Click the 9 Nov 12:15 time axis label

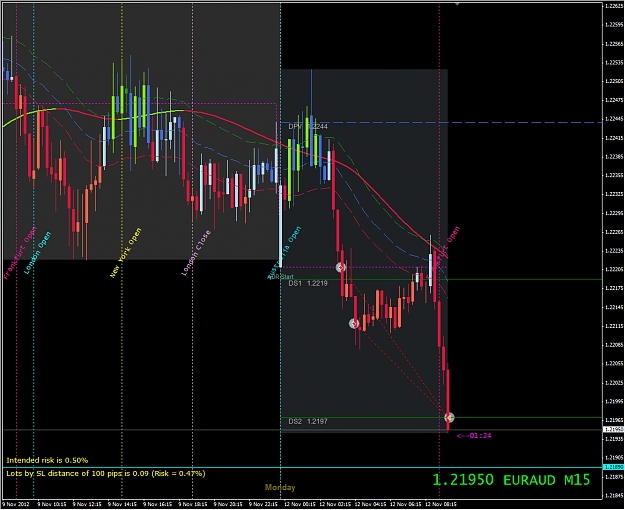[x=87, y=504]
